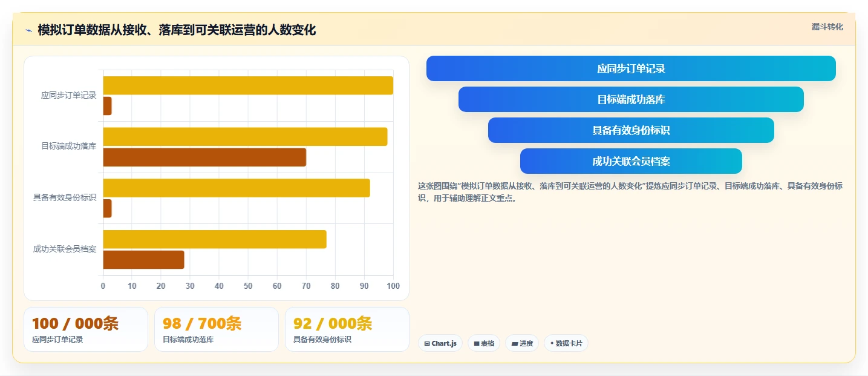The image size is (868, 376).
Task: Click the 92 / 000条 stat value
Action: coord(333,323)
